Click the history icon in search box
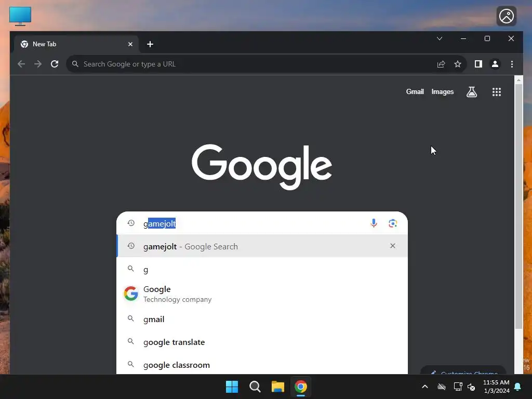Viewport: 532px width, 399px height. [x=131, y=223]
